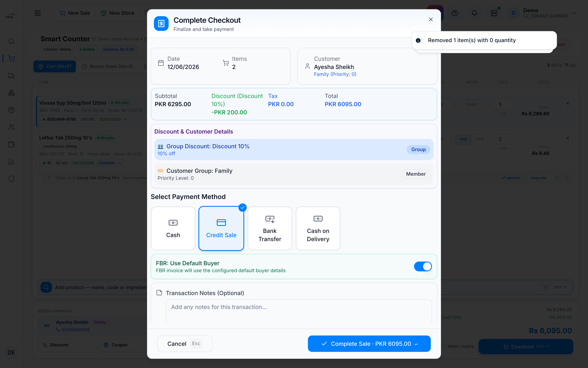The width and height of the screenshot is (588, 368).
Task: Expand Vivase Syp batch B202406-9785 dropdown
Action: [x=85, y=119]
